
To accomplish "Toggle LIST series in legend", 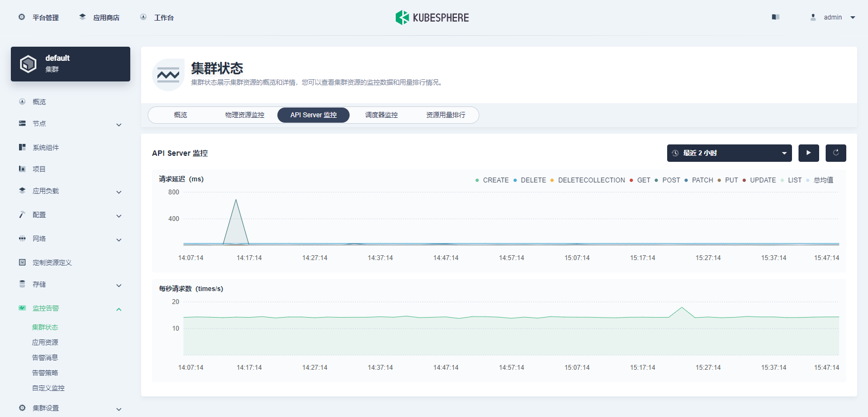I will click(x=791, y=180).
